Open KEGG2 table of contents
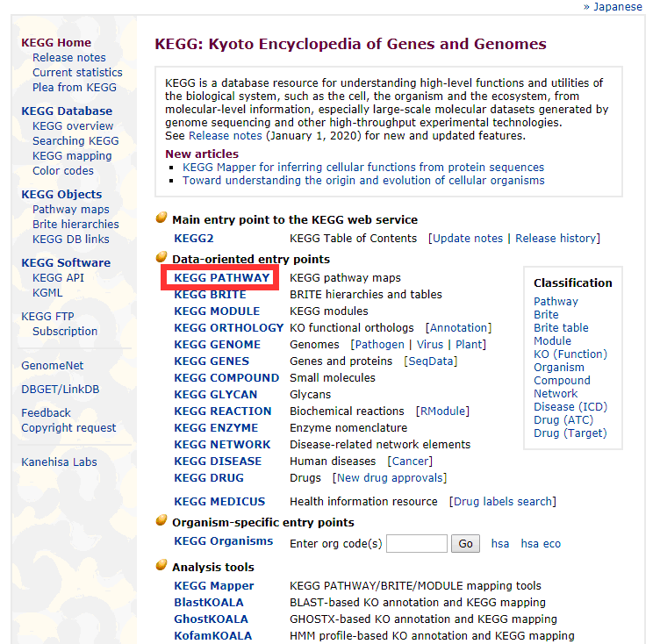Screen dimensions: 660x644 194,239
